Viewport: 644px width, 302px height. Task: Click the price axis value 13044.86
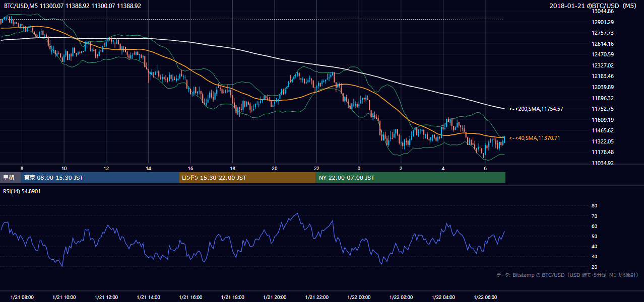tap(603, 11)
